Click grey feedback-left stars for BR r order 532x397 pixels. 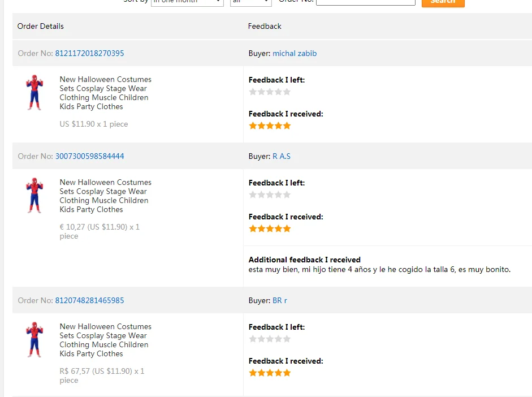click(x=270, y=339)
